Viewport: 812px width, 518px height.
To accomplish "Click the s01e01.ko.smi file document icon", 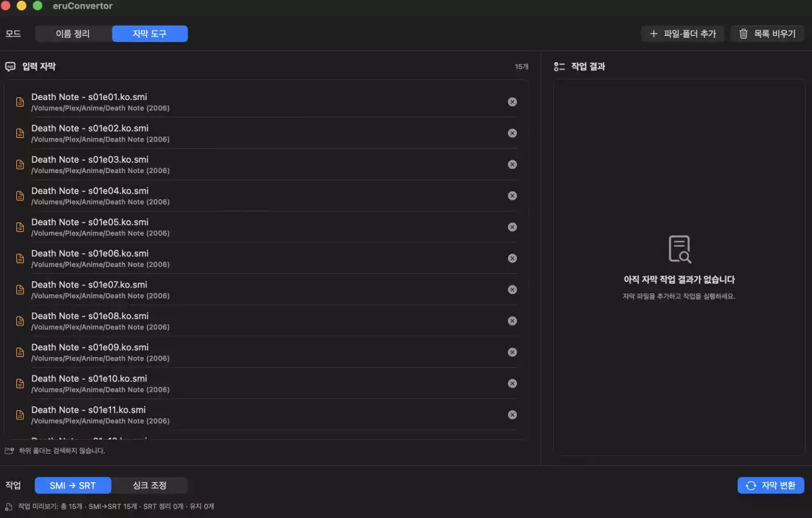I will point(20,102).
